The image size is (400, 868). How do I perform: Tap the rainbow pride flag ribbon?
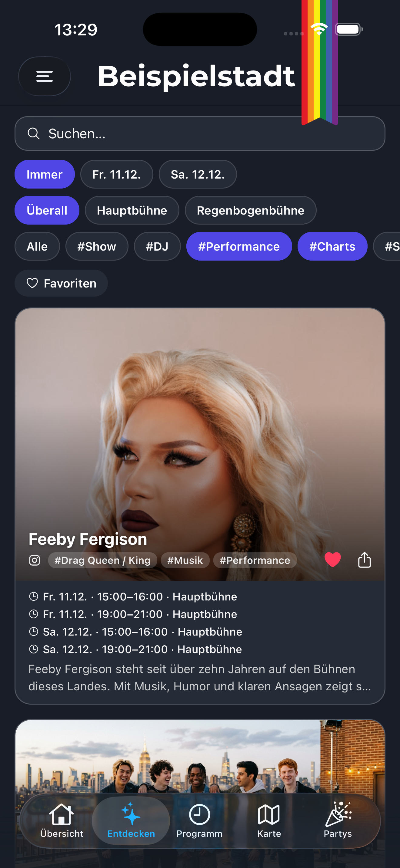319,62
